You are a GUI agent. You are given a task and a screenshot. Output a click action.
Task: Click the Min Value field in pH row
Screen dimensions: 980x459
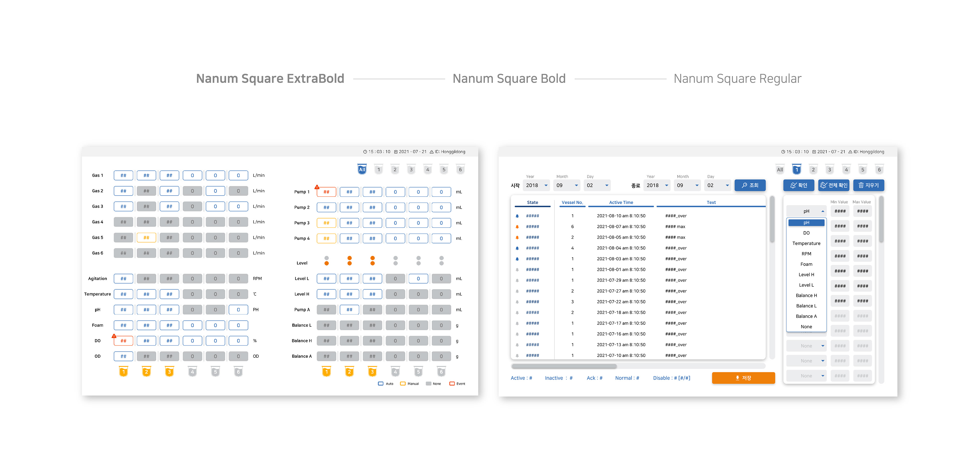click(840, 211)
